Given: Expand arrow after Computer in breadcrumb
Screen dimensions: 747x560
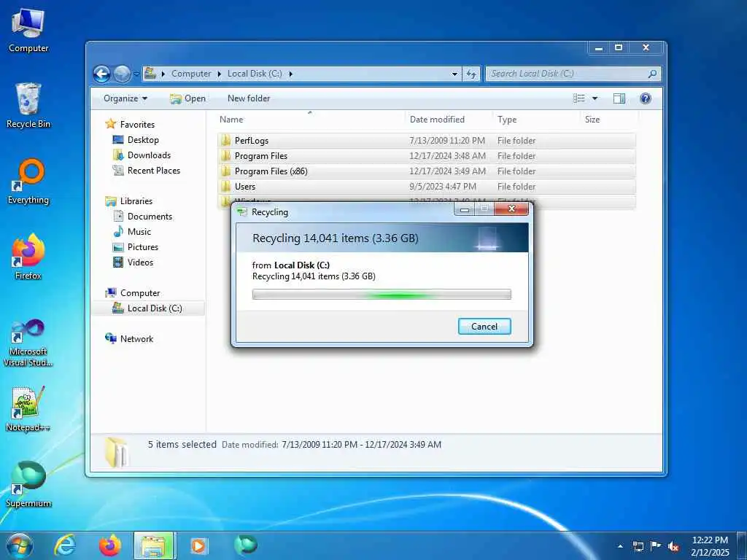Looking at the screenshot, I should point(220,74).
